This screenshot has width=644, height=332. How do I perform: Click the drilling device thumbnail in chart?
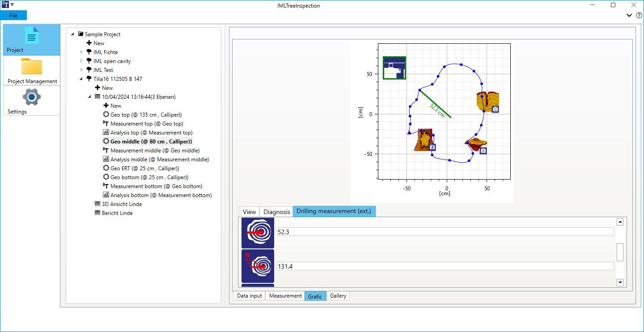(394, 68)
